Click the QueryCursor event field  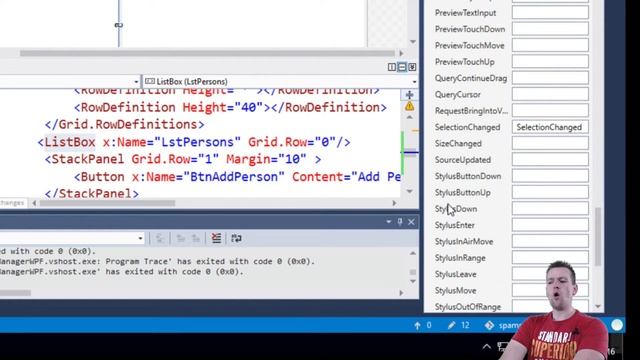550,94
